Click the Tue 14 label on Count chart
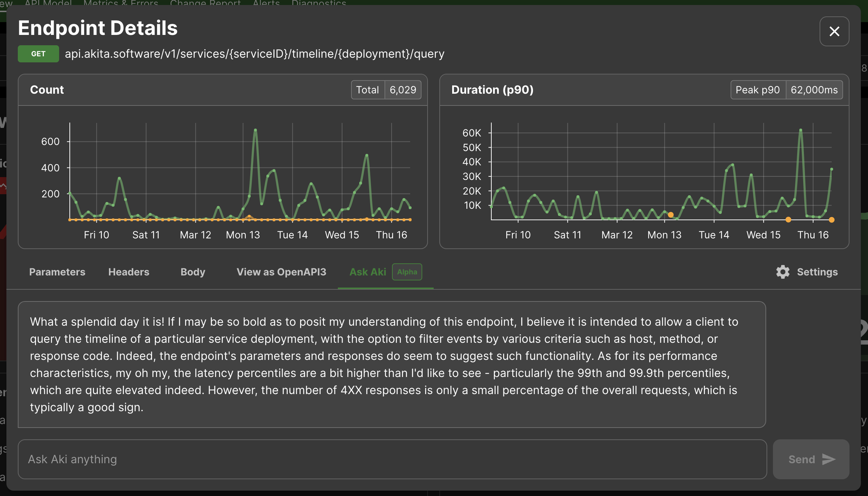The image size is (868, 496). [292, 235]
